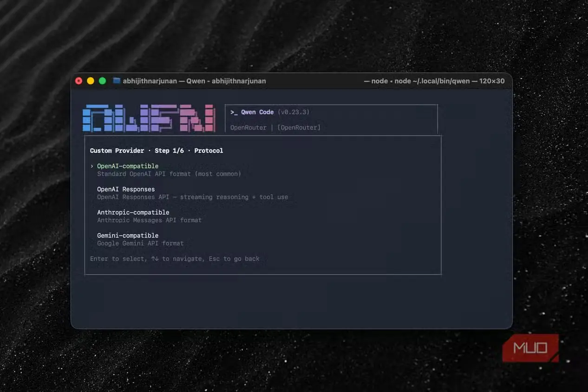Click 'Standard OpenAI API format (most common)' description
Screen dimensions: 588x392
[169, 174]
